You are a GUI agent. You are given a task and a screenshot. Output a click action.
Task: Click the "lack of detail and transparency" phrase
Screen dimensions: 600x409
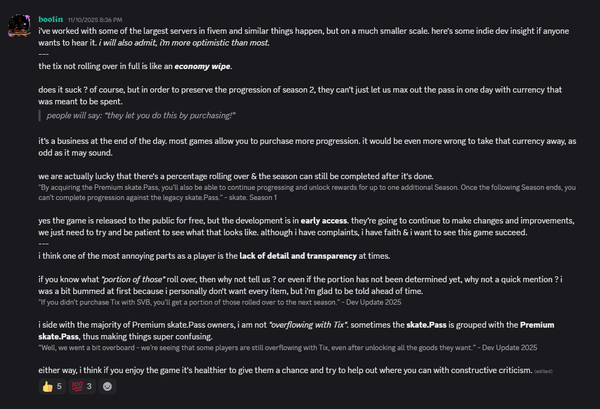[320, 256]
